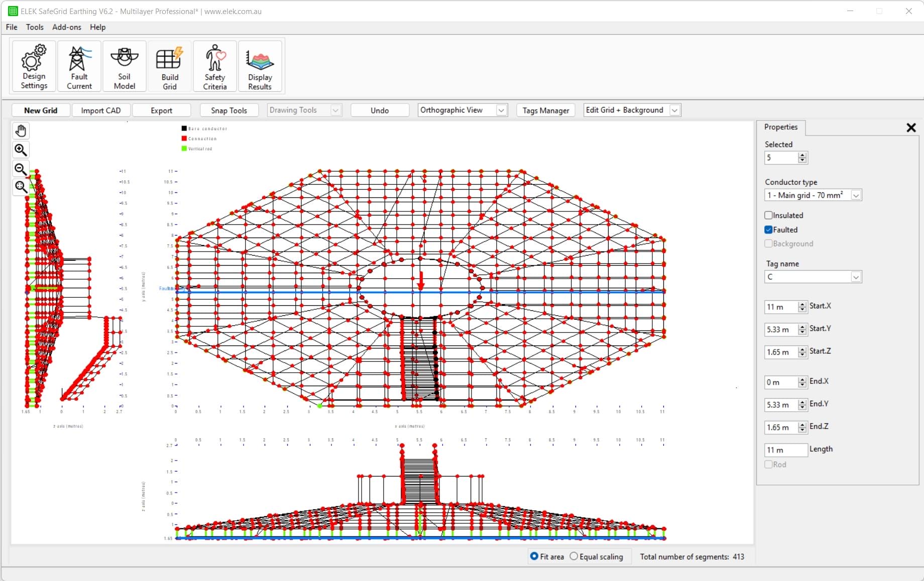
Task: Activate the pan hand tool
Action: pyautogui.click(x=21, y=131)
